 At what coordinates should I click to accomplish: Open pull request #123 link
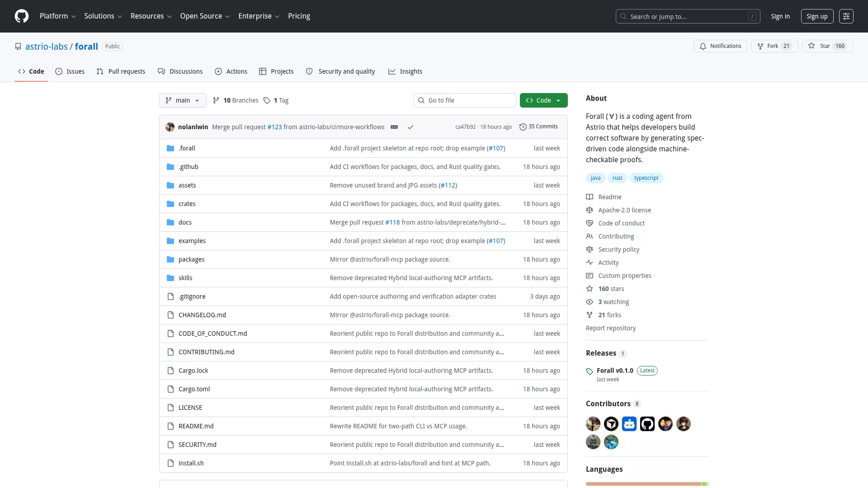(274, 127)
